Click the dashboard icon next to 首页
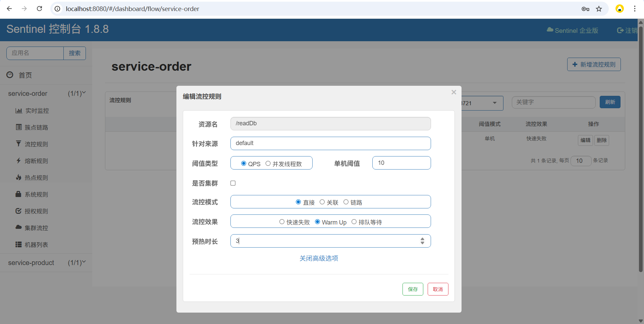Viewport: 644px width, 324px height. coord(10,75)
